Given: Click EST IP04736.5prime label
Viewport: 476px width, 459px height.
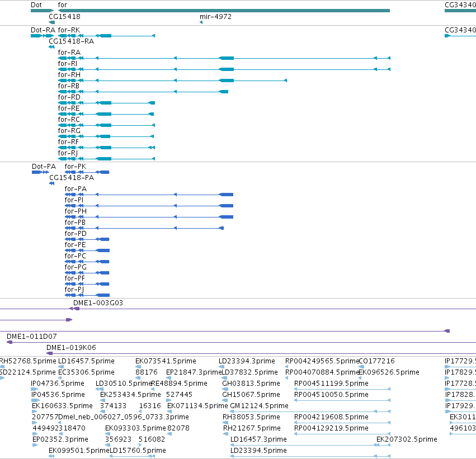Looking at the screenshot, I should click(x=58, y=384).
